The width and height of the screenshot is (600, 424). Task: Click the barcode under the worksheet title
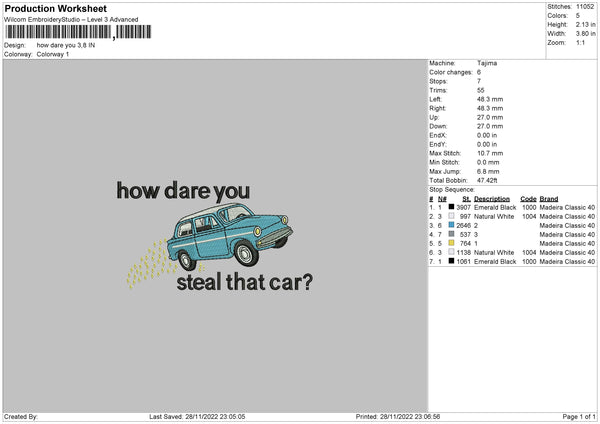[x=58, y=33]
